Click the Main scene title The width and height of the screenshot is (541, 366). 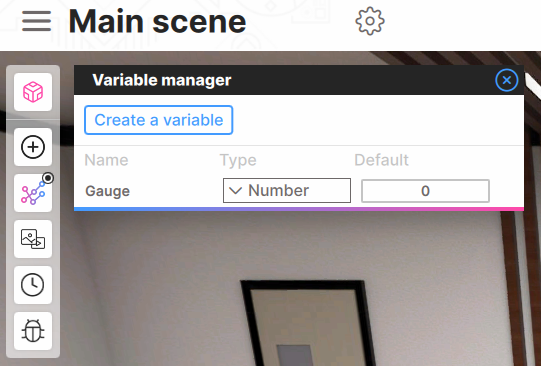pyautogui.click(x=157, y=21)
